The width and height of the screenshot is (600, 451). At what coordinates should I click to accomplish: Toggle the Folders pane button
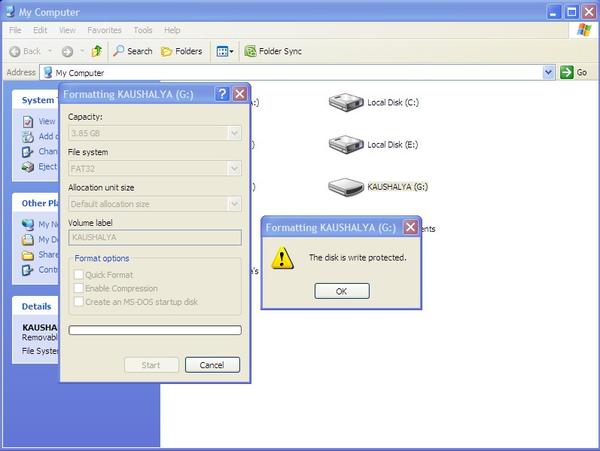point(181,51)
